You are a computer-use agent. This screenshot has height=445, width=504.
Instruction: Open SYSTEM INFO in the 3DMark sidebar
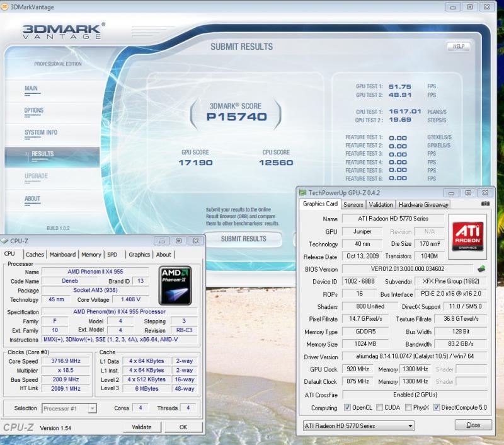click(x=41, y=132)
